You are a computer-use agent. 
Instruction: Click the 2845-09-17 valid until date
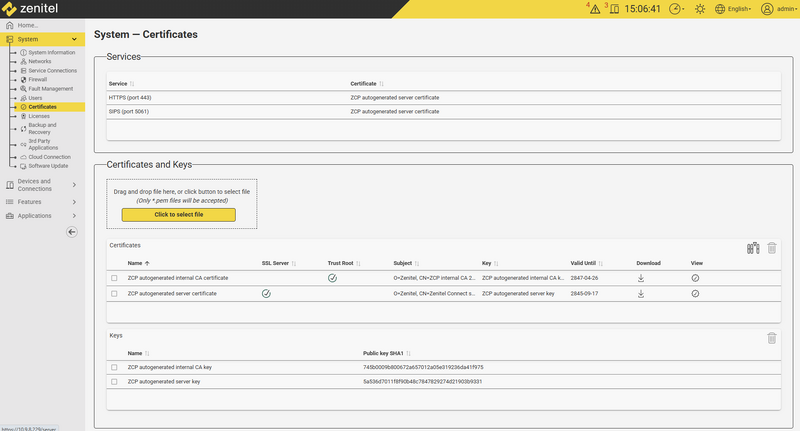584,294
